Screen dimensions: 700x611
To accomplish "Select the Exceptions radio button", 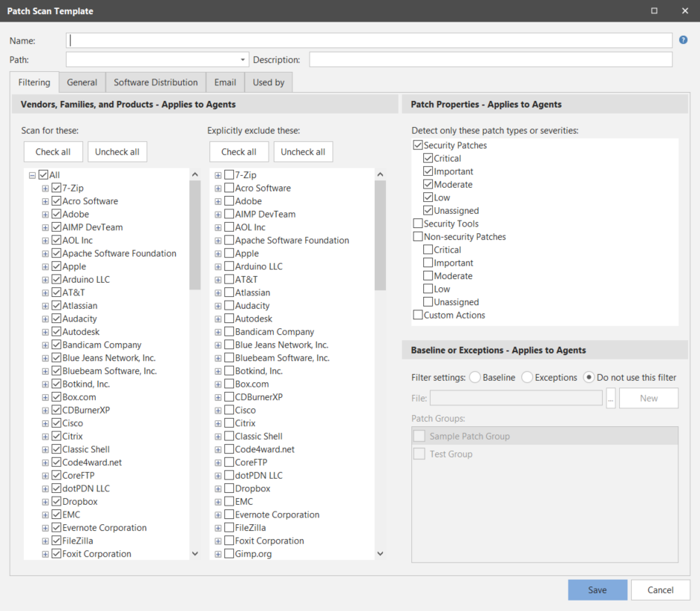I will [527, 377].
